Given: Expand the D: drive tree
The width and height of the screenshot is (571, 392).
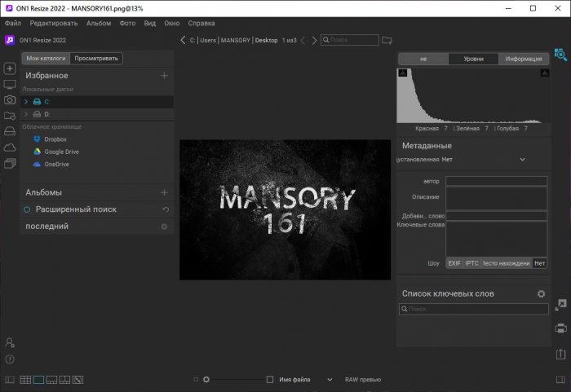Looking at the screenshot, I should coord(26,114).
